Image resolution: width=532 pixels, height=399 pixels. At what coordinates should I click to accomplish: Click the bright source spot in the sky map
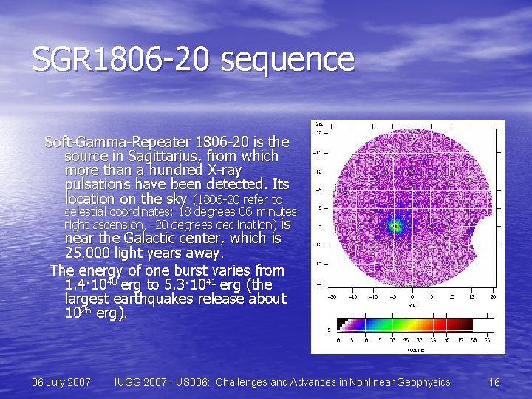[x=395, y=225]
